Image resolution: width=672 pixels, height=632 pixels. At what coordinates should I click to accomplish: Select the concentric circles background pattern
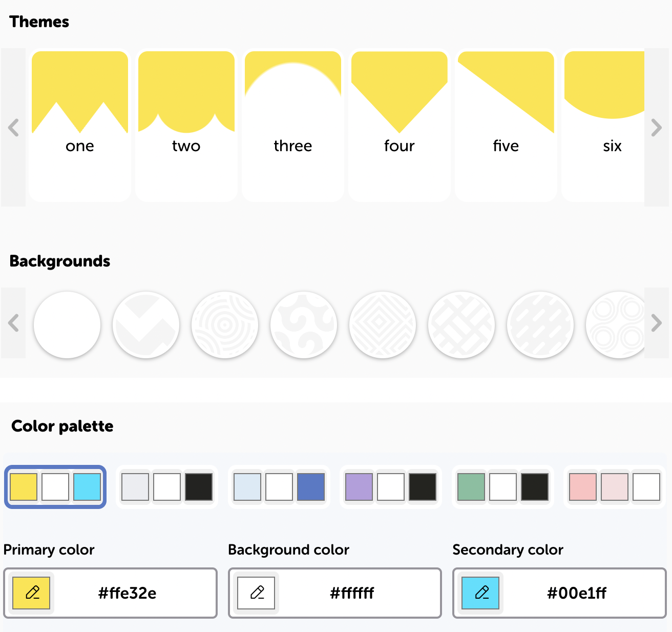225,324
